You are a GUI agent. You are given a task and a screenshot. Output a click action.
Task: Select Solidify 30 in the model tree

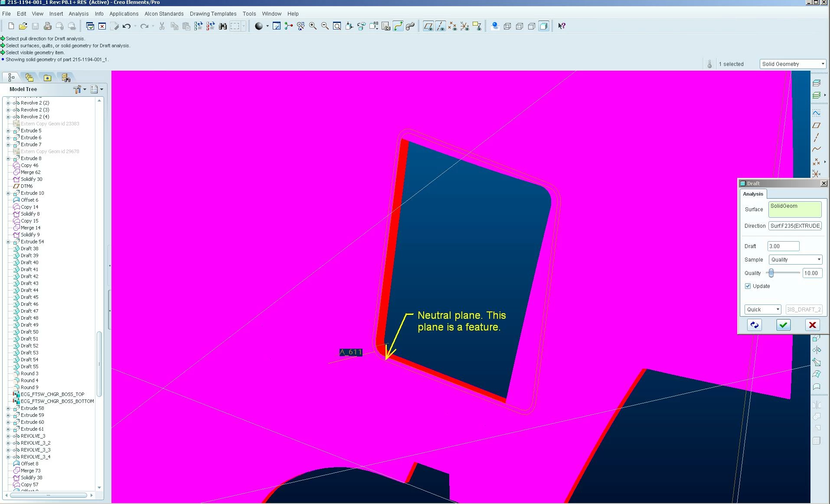31,179
